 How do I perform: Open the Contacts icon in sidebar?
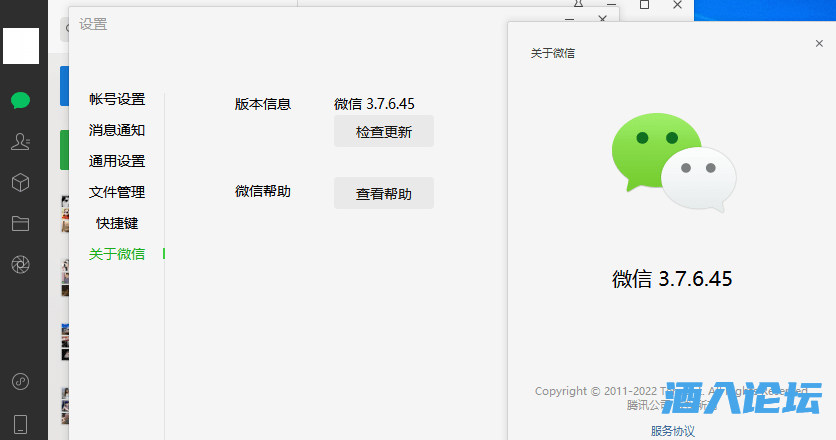click(20, 142)
